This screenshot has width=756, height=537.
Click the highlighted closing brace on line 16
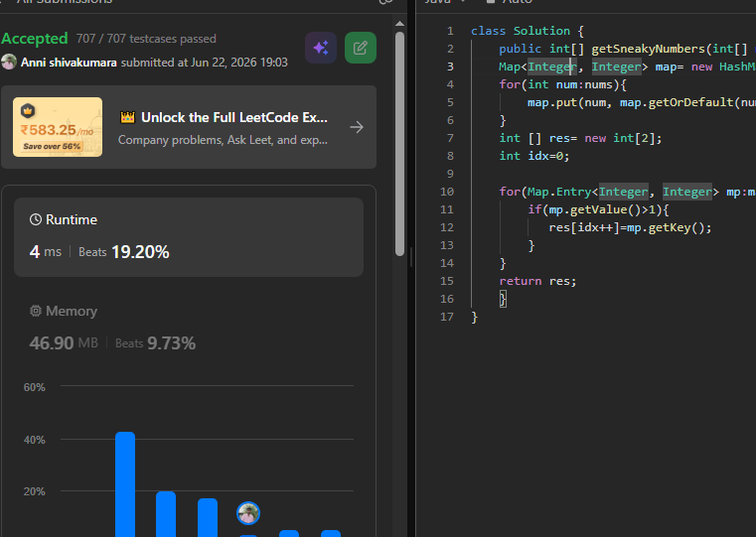pyautogui.click(x=503, y=299)
